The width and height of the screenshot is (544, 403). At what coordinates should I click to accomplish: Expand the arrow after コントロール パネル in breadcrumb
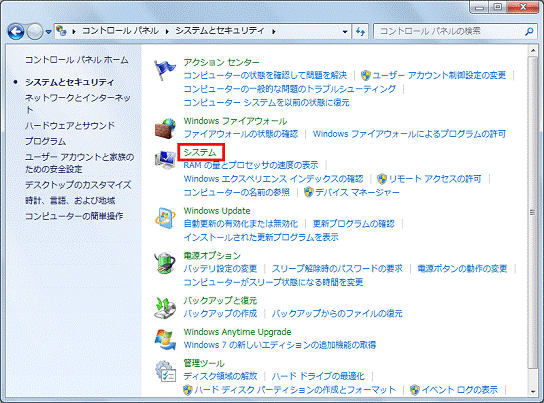[167, 32]
